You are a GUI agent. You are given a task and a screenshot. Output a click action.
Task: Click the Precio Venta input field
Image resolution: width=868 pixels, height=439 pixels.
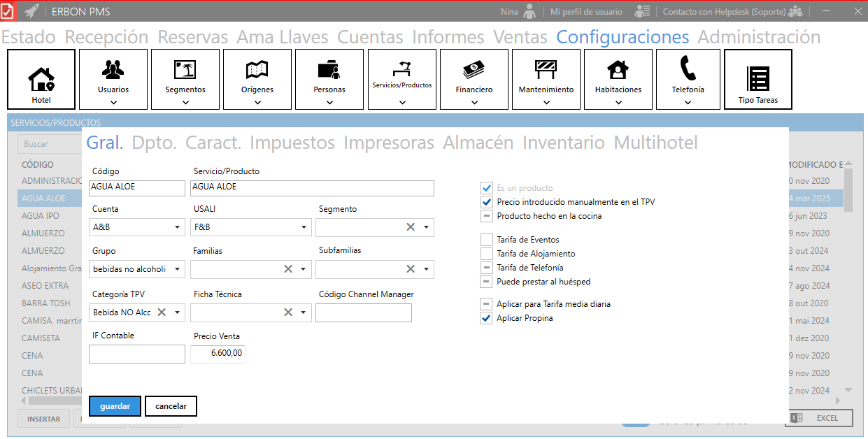(218, 354)
